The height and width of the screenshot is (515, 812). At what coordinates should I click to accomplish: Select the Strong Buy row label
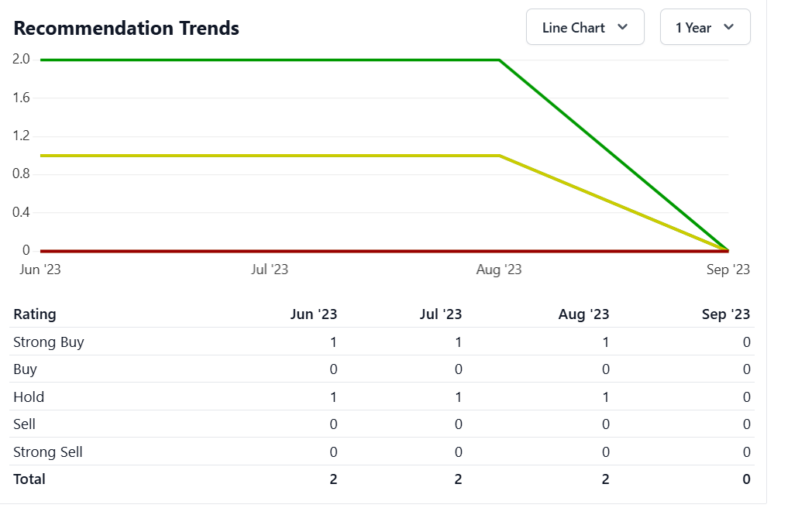point(49,342)
